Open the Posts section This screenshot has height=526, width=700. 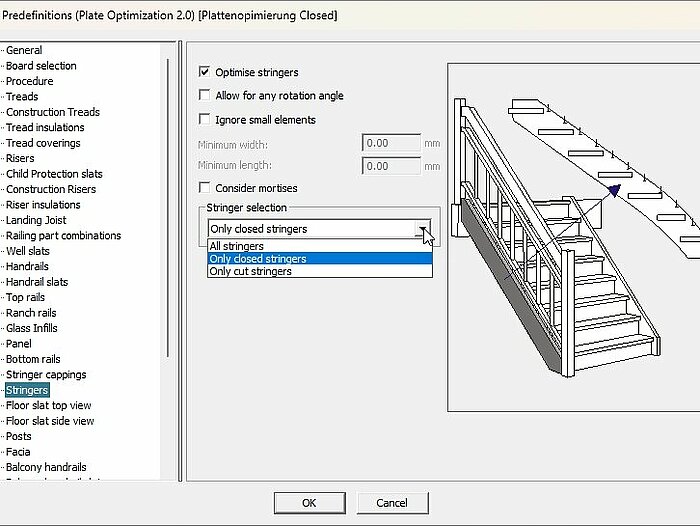pos(19,436)
